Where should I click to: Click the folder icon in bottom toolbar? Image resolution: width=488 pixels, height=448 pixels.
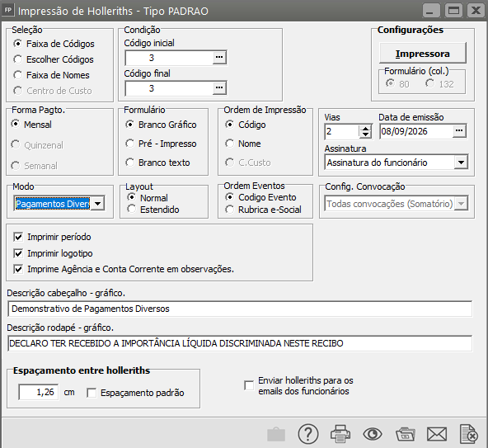click(406, 435)
